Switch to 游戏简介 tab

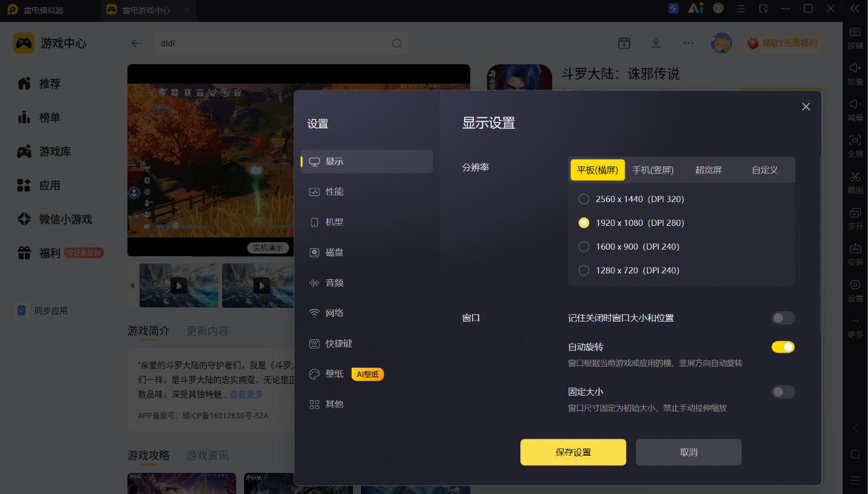pos(149,331)
